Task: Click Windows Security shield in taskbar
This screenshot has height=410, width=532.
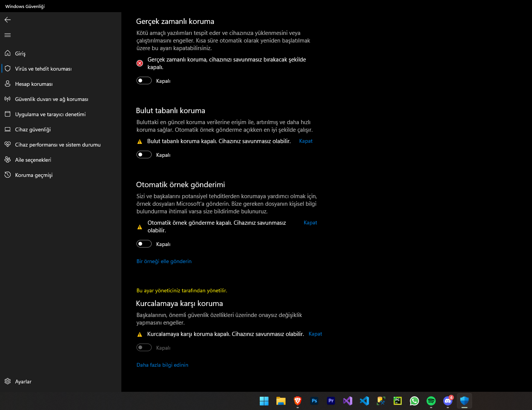Action: pos(465,401)
